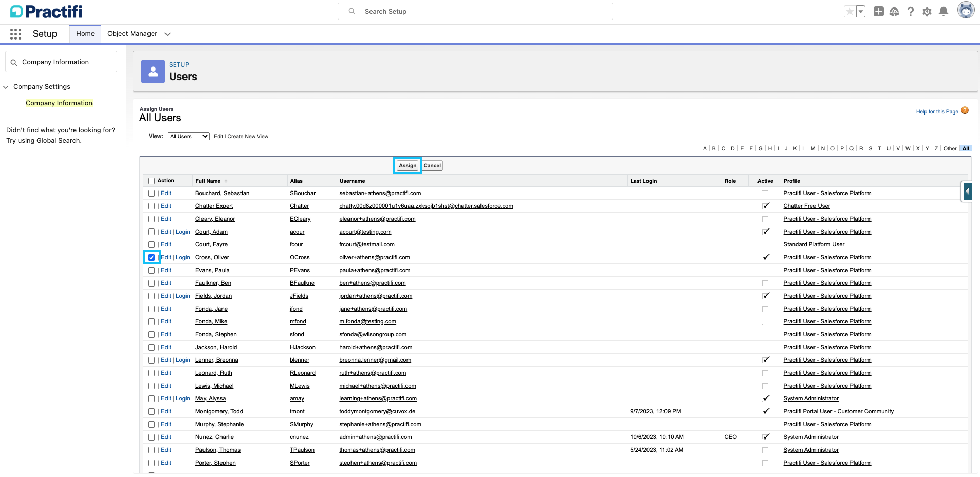Sort by Last Login column header
Viewport: 980px width, 477px height.
point(643,181)
